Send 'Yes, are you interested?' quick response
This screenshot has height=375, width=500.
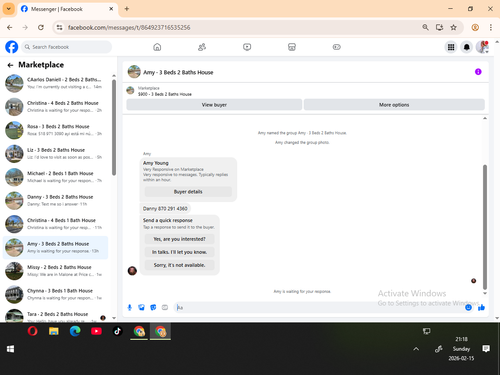click(x=179, y=239)
